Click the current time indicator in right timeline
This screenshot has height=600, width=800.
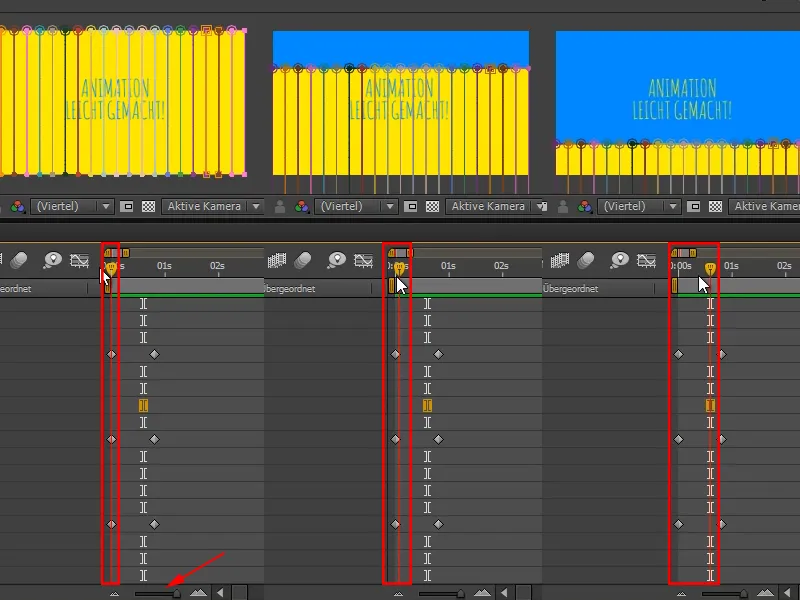tap(710, 268)
